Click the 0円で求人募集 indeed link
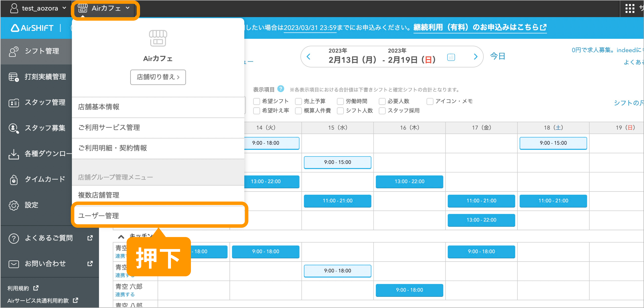 pos(608,50)
